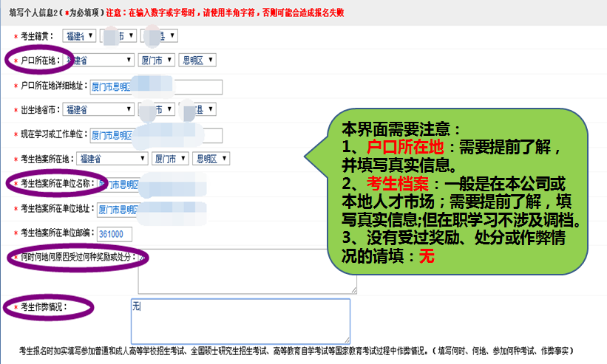
Task: Open 考生档案所在地 district dropdown showing 思明区
Action: pyautogui.click(x=211, y=159)
